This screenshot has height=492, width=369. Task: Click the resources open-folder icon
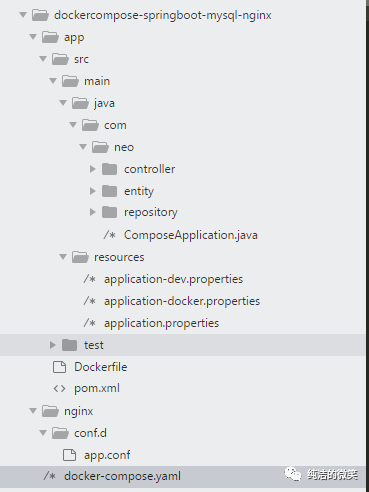pos(80,257)
